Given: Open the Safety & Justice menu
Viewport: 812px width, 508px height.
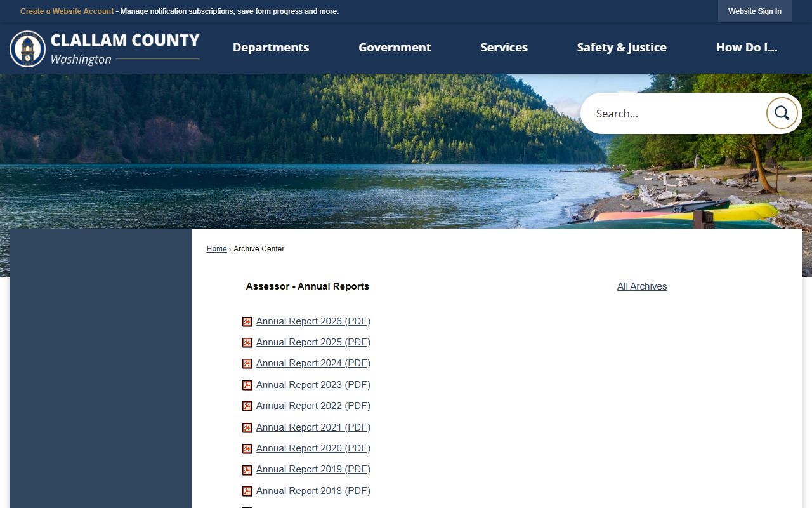Looking at the screenshot, I should [622, 48].
